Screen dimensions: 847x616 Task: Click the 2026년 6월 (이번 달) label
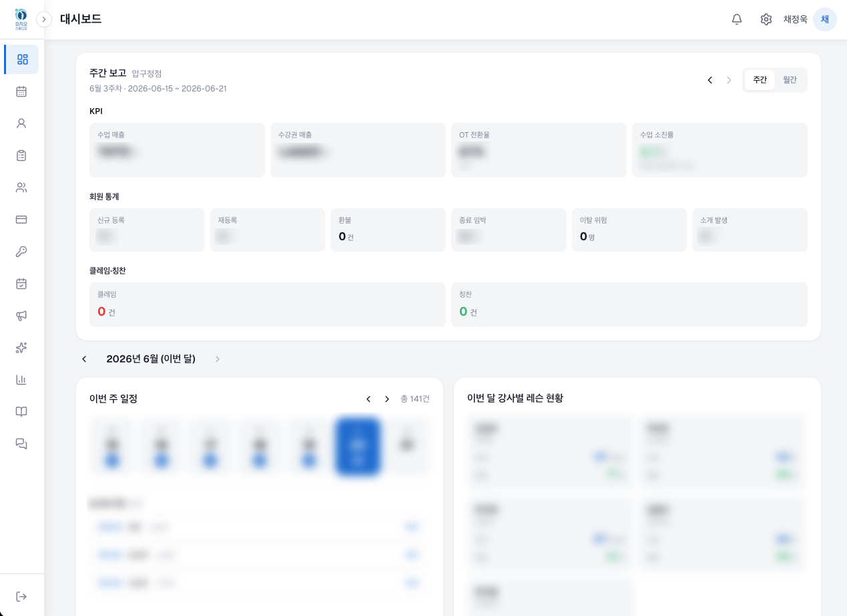(151, 359)
